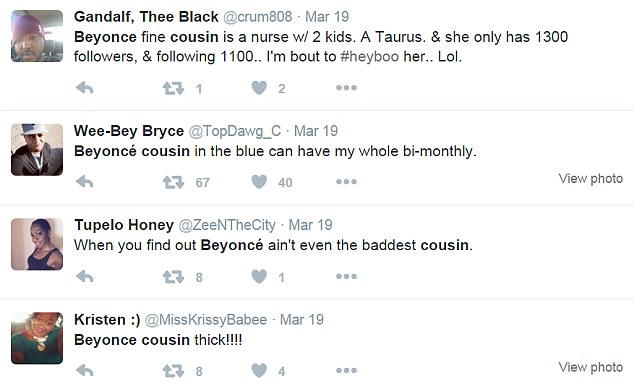Retweet Tupelo Honey's baddest cousin tweet

tap(173, 277)
